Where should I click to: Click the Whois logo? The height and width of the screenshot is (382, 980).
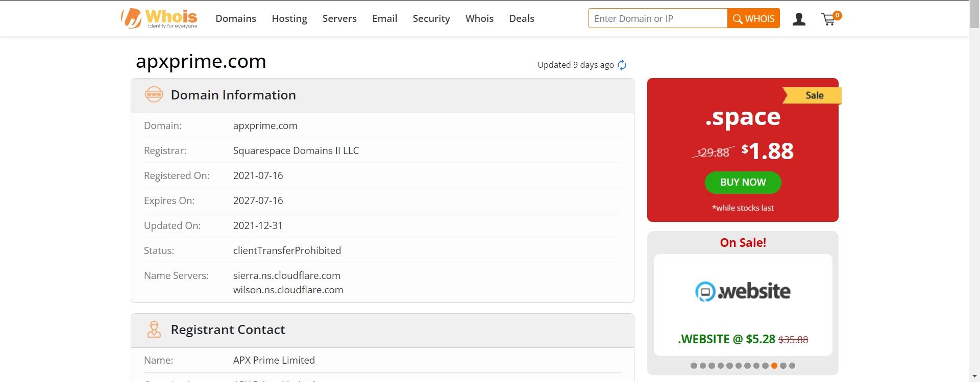(159, 18)
